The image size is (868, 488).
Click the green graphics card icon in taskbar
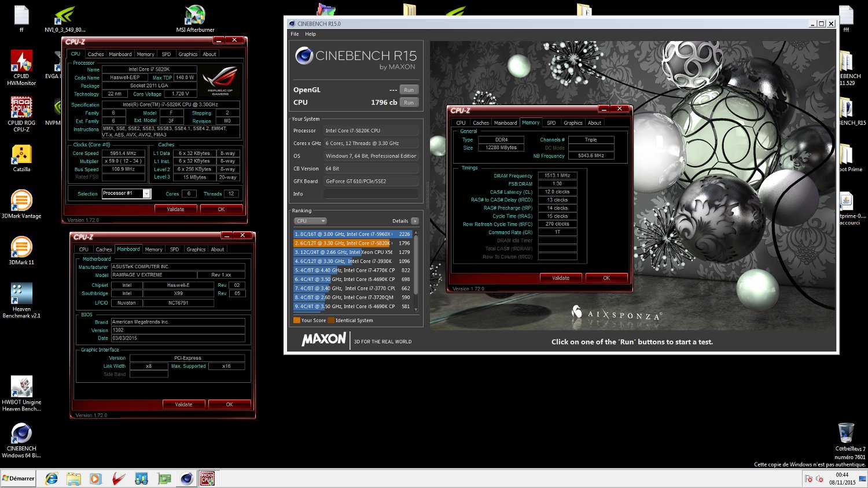click(164, 479)
